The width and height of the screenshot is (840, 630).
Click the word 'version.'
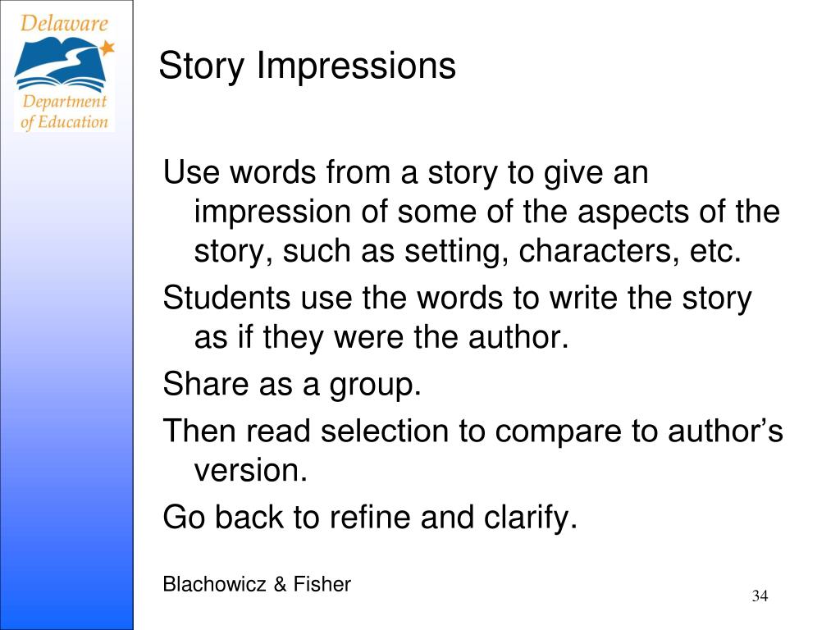coord(251,470)
